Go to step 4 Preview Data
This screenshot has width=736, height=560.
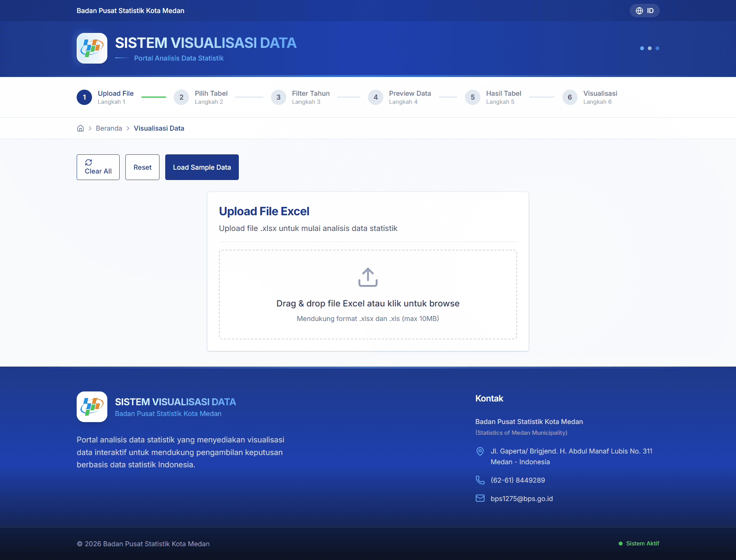[399, 97]
